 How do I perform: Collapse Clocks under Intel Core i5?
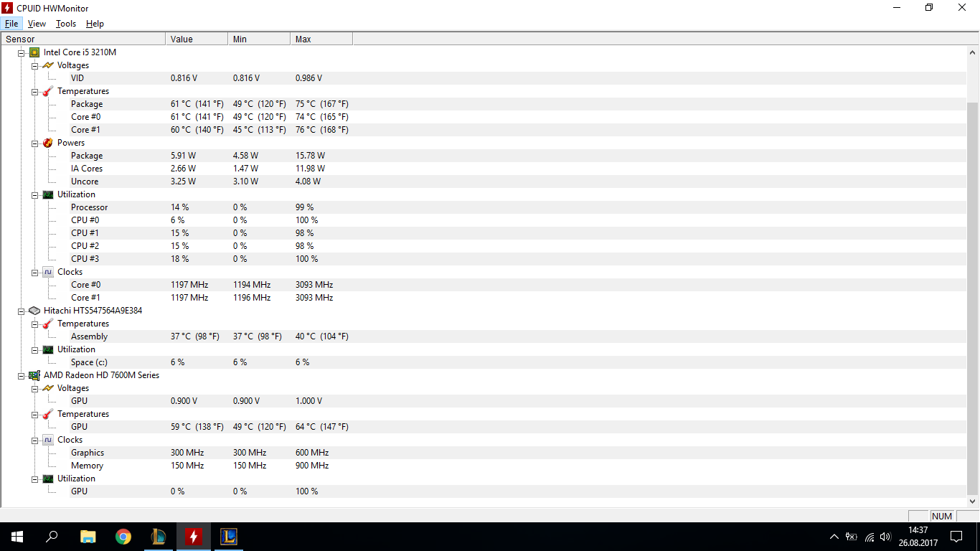[x=35, y=272]
